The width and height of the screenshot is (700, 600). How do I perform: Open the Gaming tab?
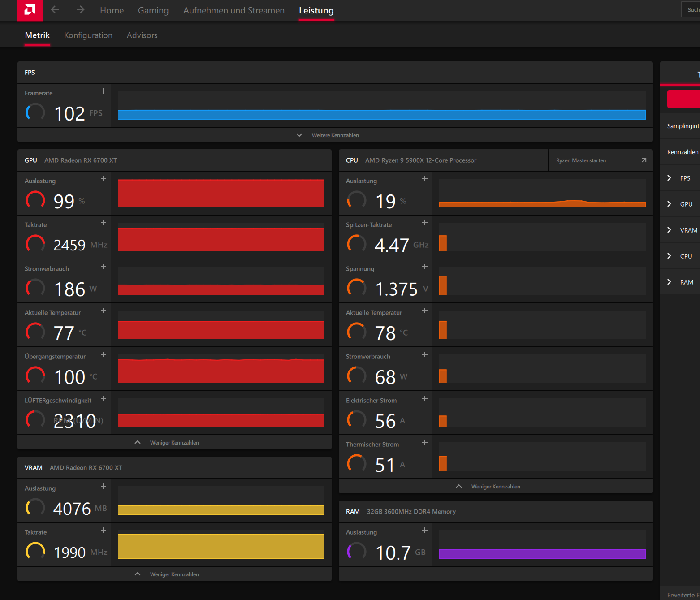153,10
